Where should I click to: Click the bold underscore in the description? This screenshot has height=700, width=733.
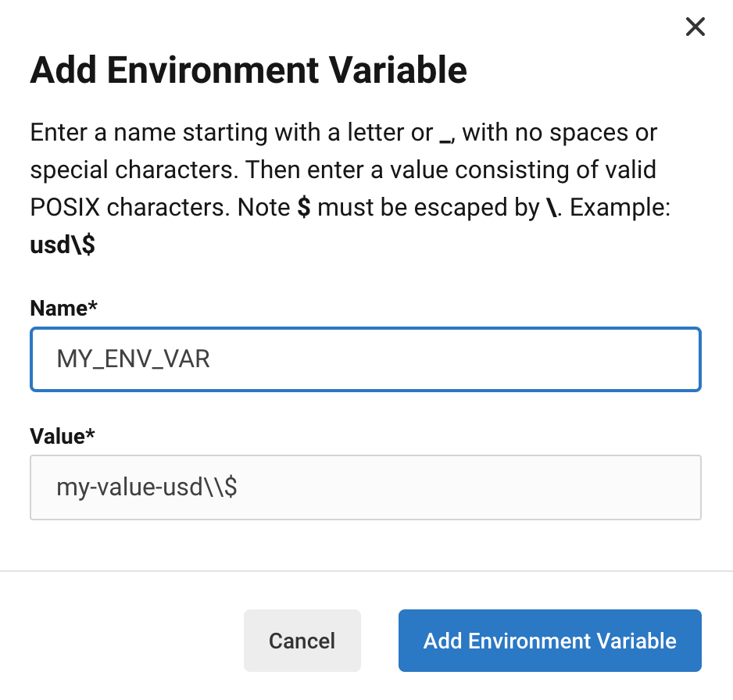pyautogui.click(x=445, y=134)
